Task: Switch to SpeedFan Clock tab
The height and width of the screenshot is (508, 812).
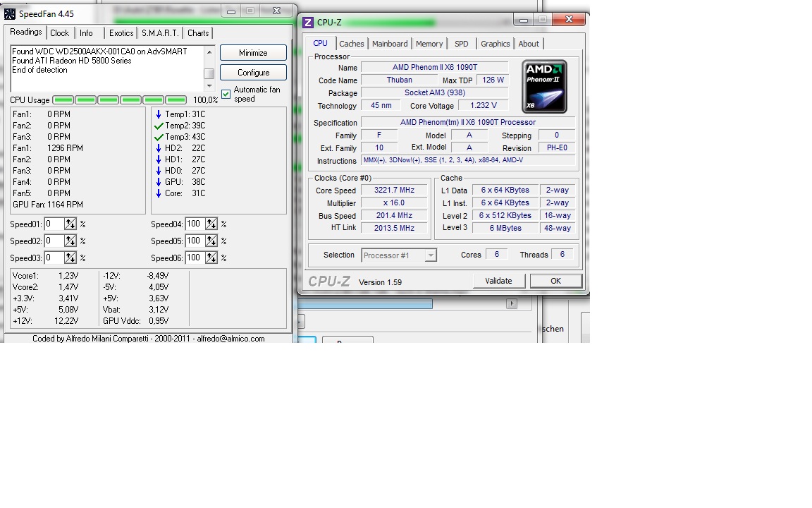Action: click(x=59, y=33)
